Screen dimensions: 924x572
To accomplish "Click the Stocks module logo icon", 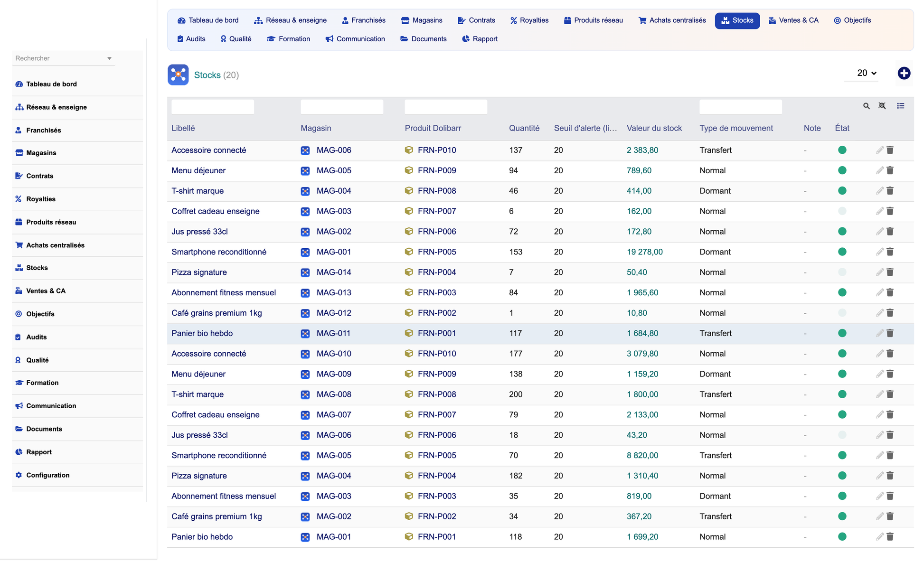I will (x=178, y=75).
